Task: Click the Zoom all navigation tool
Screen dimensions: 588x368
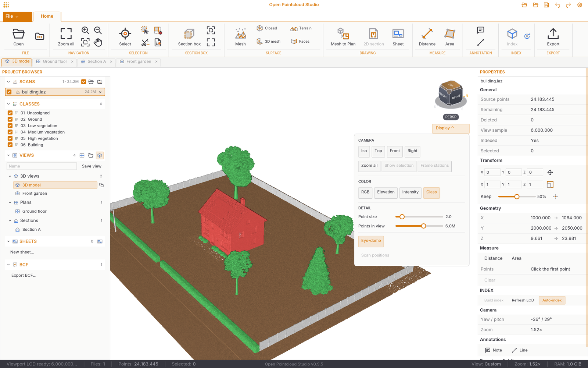Action: [x=66, y=37]
